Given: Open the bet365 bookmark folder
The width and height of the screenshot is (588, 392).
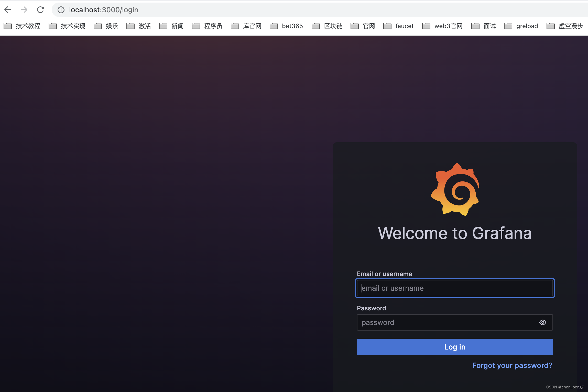Looking at the screenshot, I should [286, 26].
